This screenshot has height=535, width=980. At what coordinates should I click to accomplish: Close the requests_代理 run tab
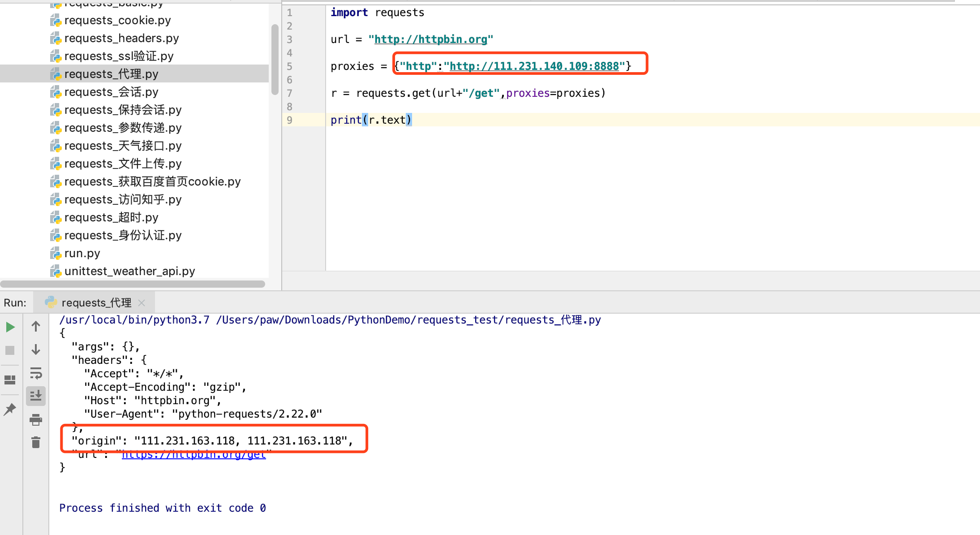[142, 303]
